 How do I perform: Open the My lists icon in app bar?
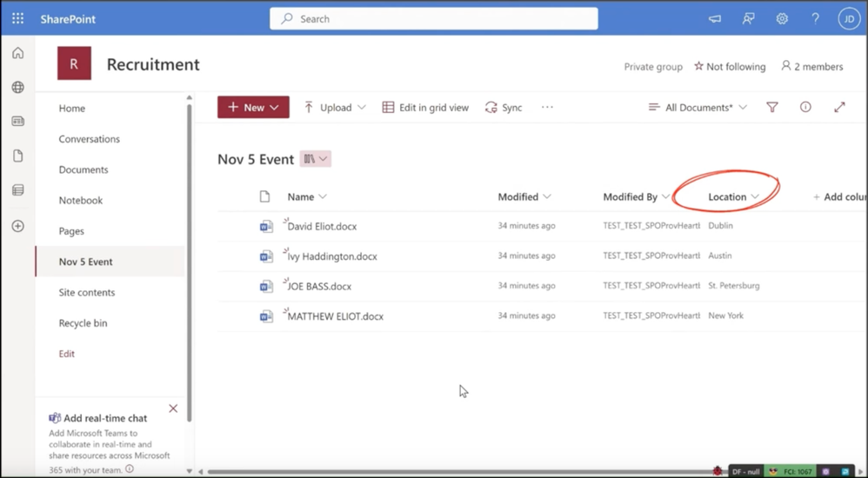click(x=18, y=190)
